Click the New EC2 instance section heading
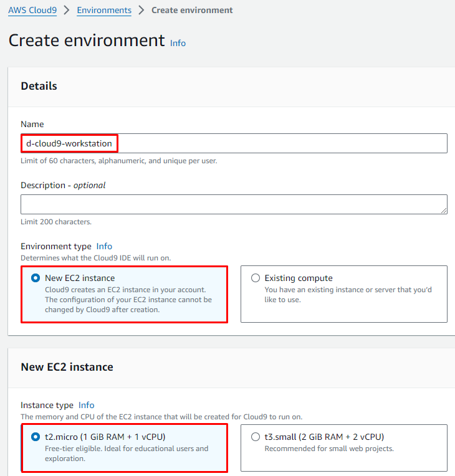The height and width of the screenshot is (476, 455). click(x=67, y=367)
